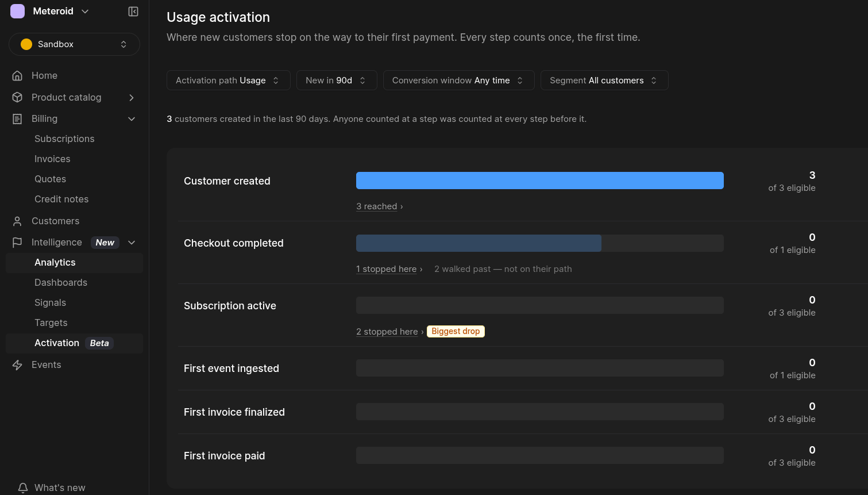Click Checkout completed count '0 of 1 eligible'
868x495 pixels.
tap(793, 243)
